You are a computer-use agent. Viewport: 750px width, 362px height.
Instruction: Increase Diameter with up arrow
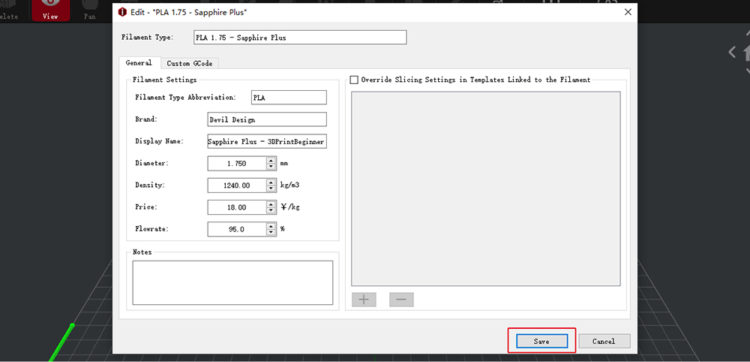(x=272, y=160)
